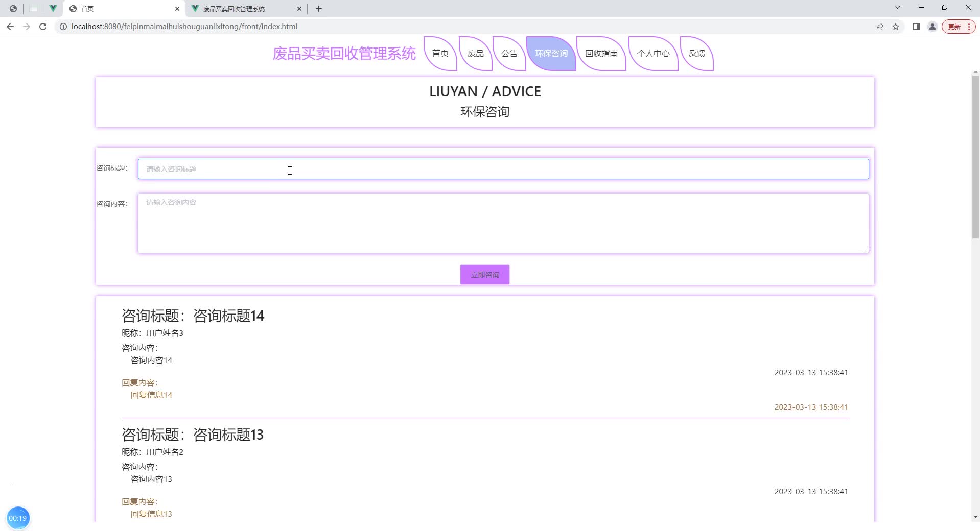Open the 回收指南 menu item
980x531 pixels.
coord(601,53)
